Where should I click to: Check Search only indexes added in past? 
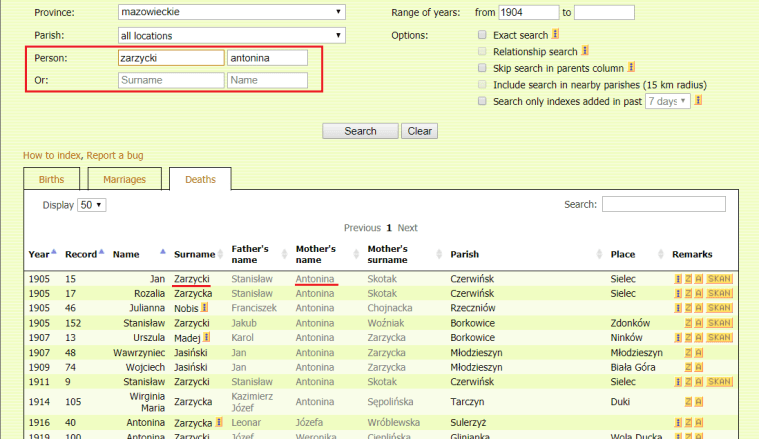click(x=484, y=101)
